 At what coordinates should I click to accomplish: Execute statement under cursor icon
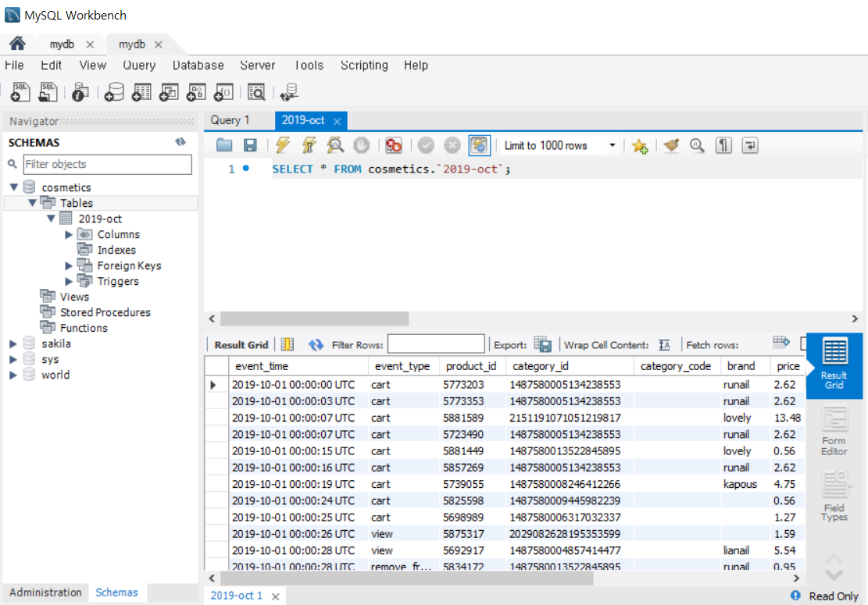[309, 145]
